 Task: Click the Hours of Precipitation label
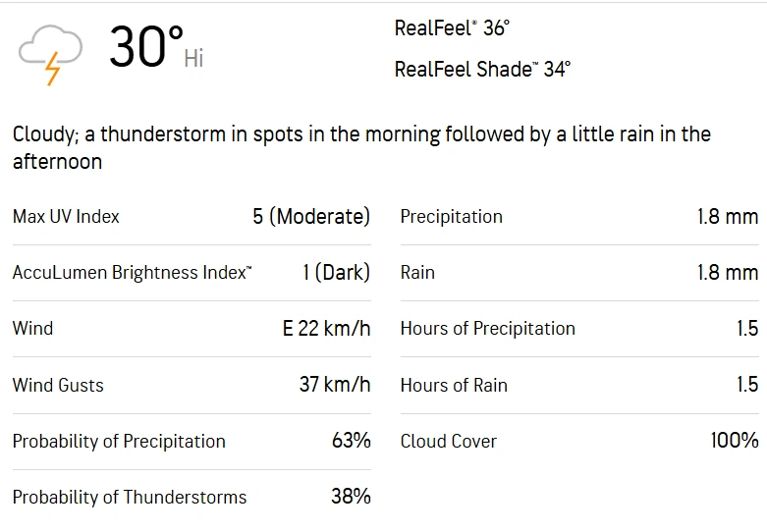(487, 329)
